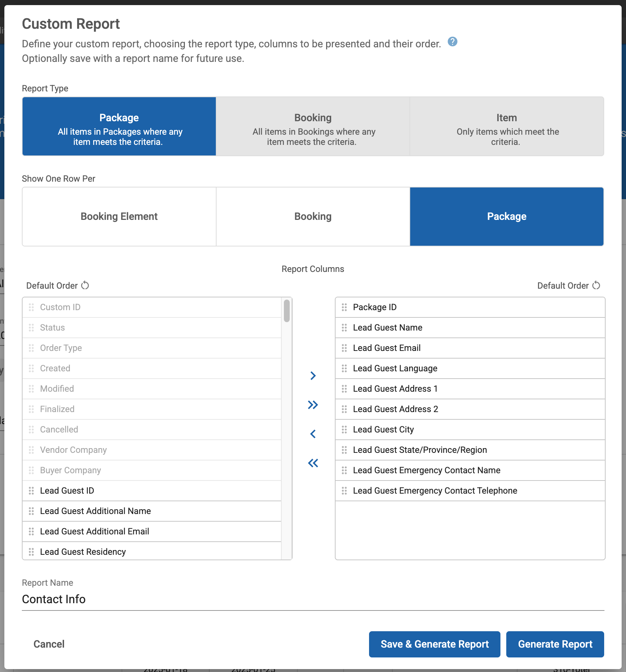The height and width of the screenshot is (672, 626).
Task: Click drag handle next to Lead Guest ID
Action: (x=31, y=491)
